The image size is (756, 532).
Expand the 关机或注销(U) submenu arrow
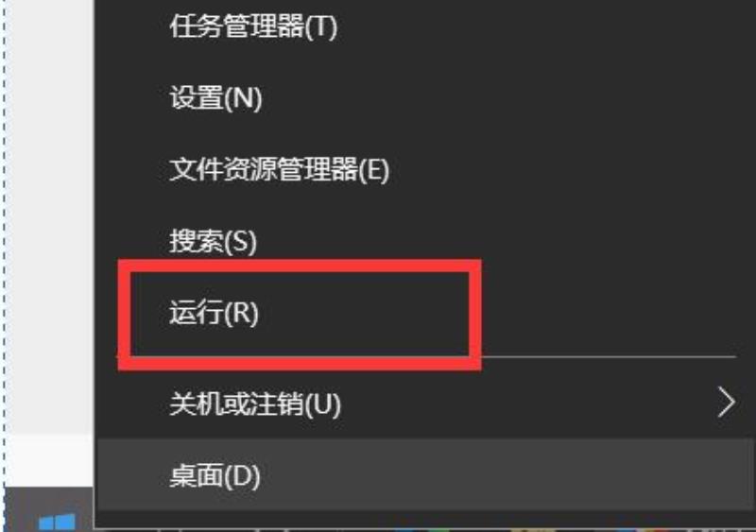pyautogui.click(x=726, y=402)
